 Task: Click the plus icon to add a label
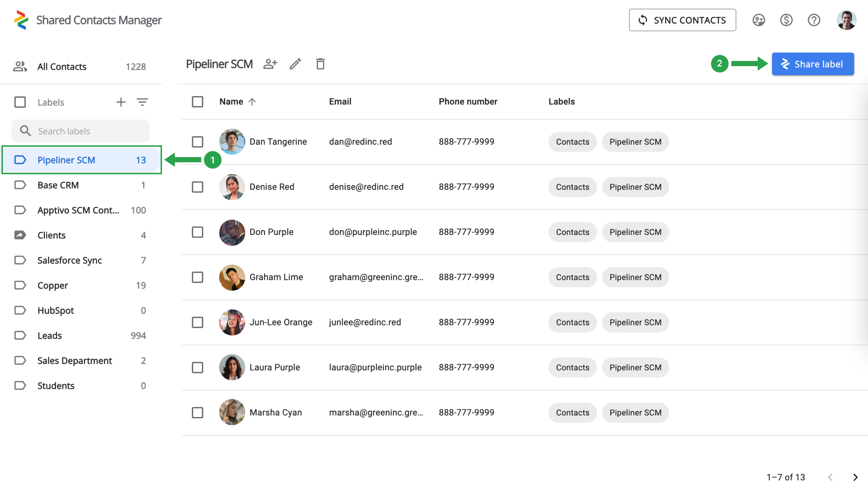tap(121, 102)
